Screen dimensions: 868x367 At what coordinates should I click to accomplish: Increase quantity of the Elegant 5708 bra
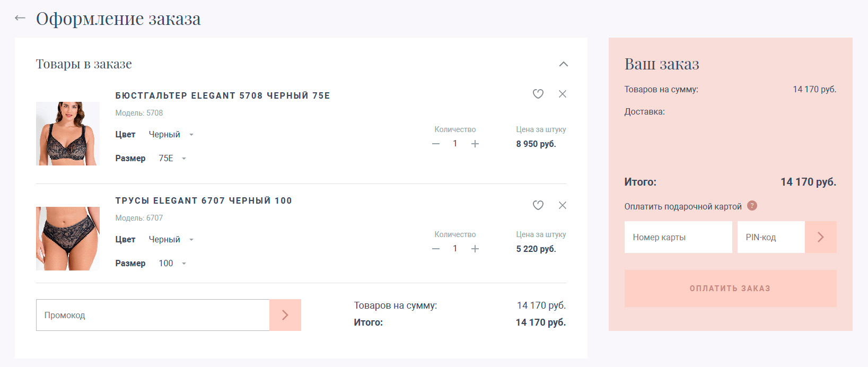click(475, 144)
